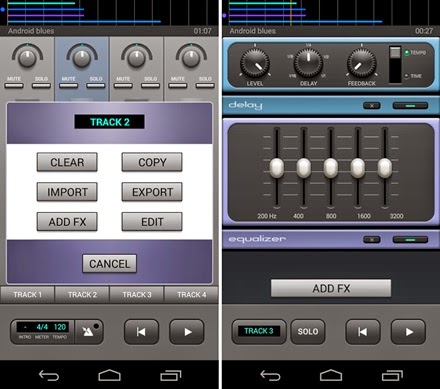
Task: Mute the third track channel
Action: point(123,85)
